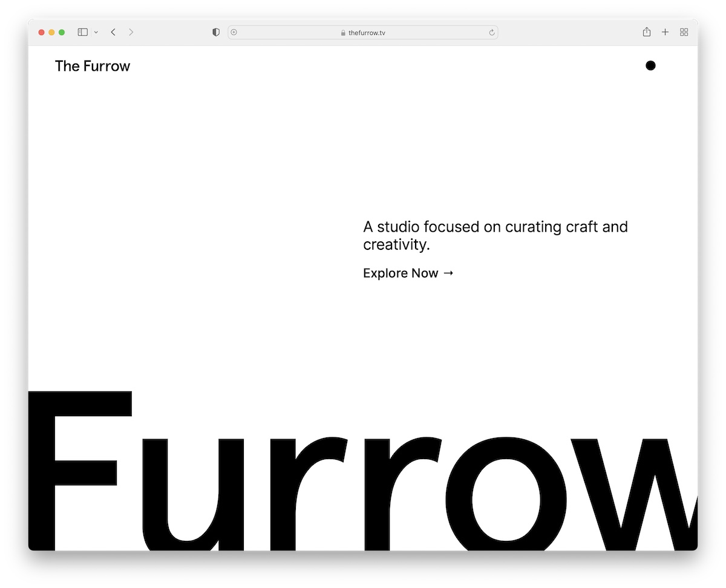This screenshot has height=588, width=726.
Task: Open the Share menu icon
Action: (647, 32)
